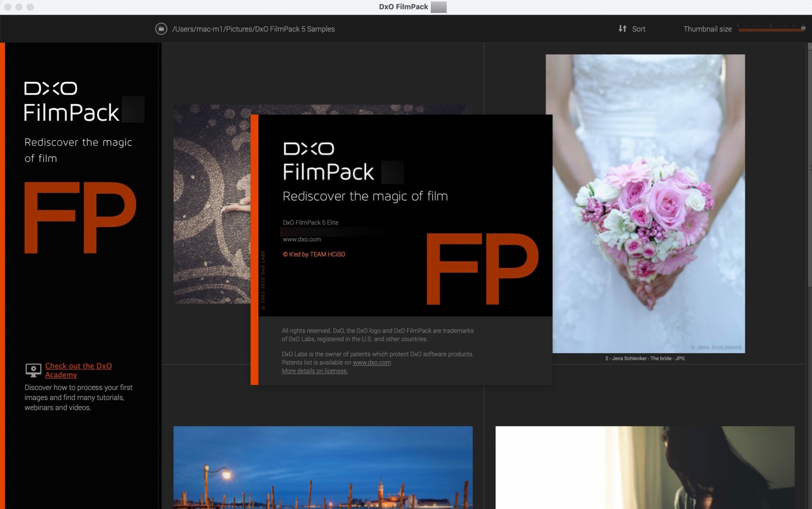This screenshot has height=509, width=812.
Task: Select the Venice night harbor thumbnail
Action: (323, 467)
